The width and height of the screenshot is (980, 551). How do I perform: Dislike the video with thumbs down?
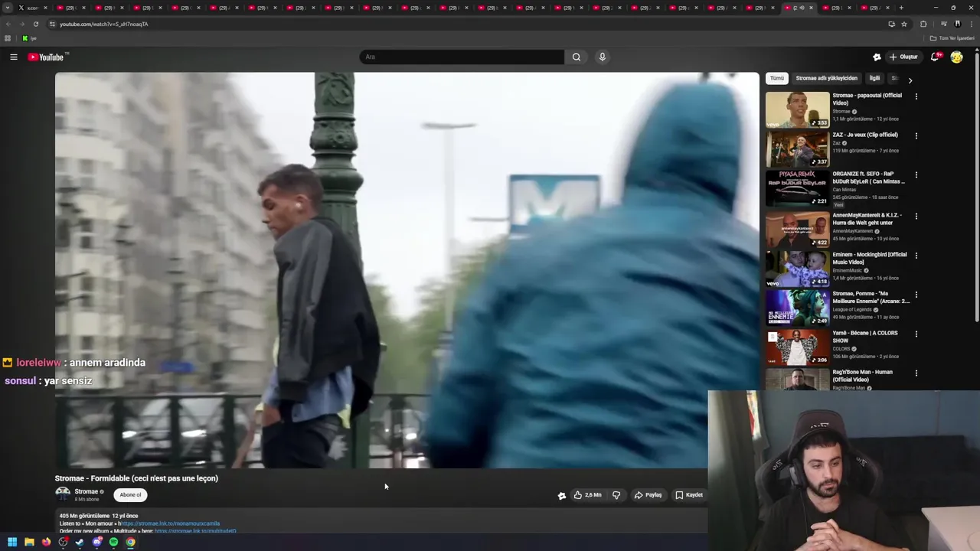click(x=616, y=495)
